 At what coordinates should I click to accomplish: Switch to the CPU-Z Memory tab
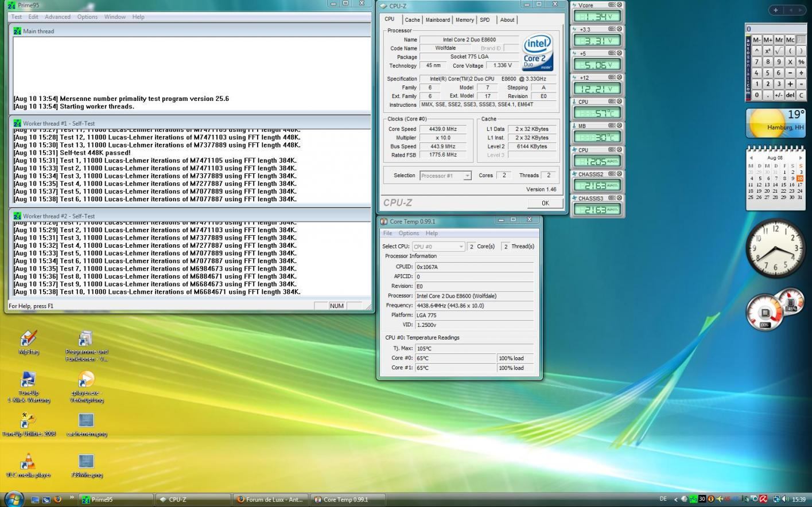(464, 19)
